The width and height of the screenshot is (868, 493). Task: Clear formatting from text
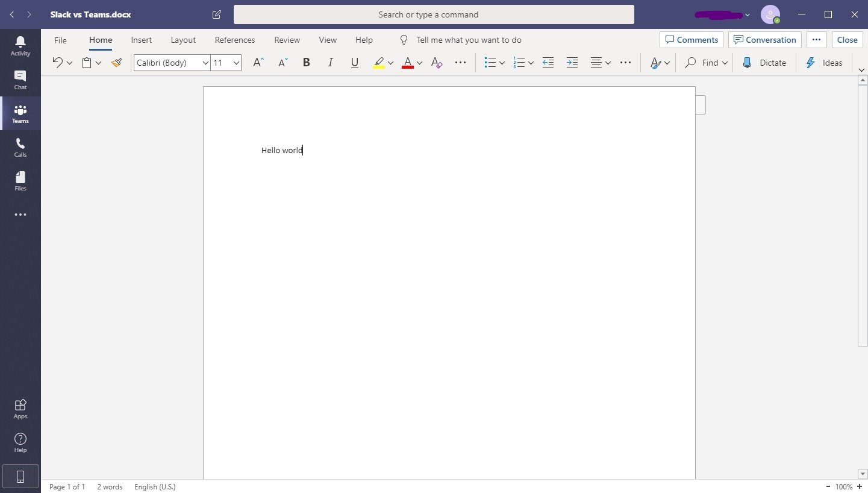click(437, 62)
